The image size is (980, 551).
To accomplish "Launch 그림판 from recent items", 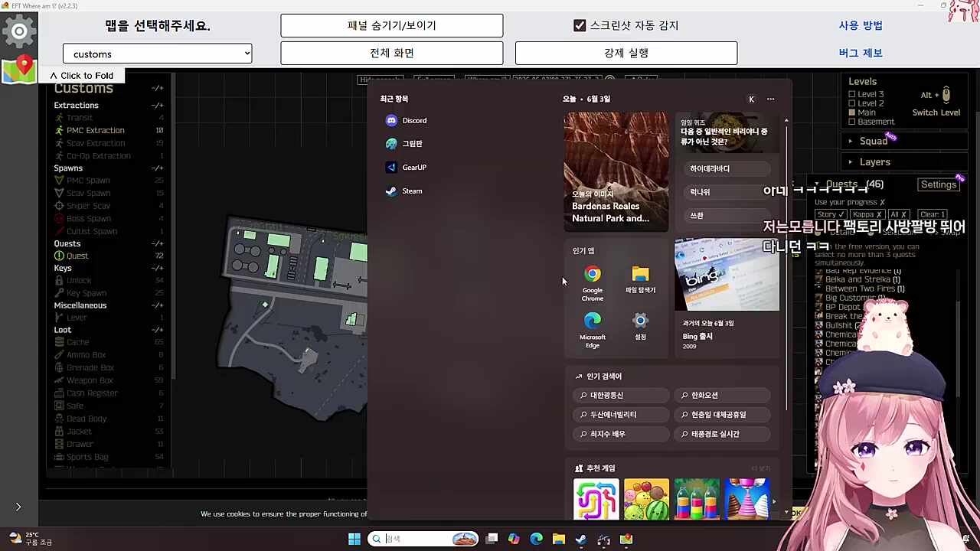I will point(404,144).
